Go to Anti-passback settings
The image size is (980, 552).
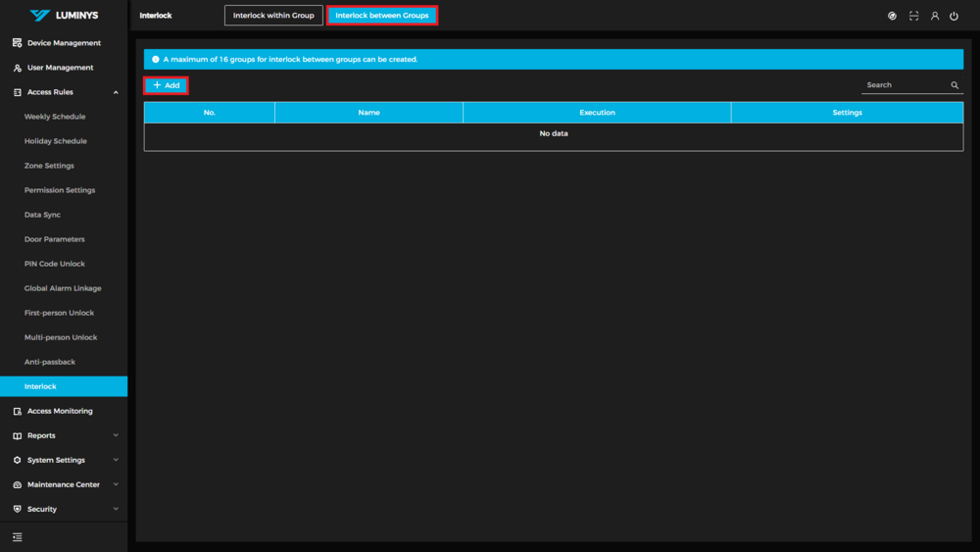50,362
